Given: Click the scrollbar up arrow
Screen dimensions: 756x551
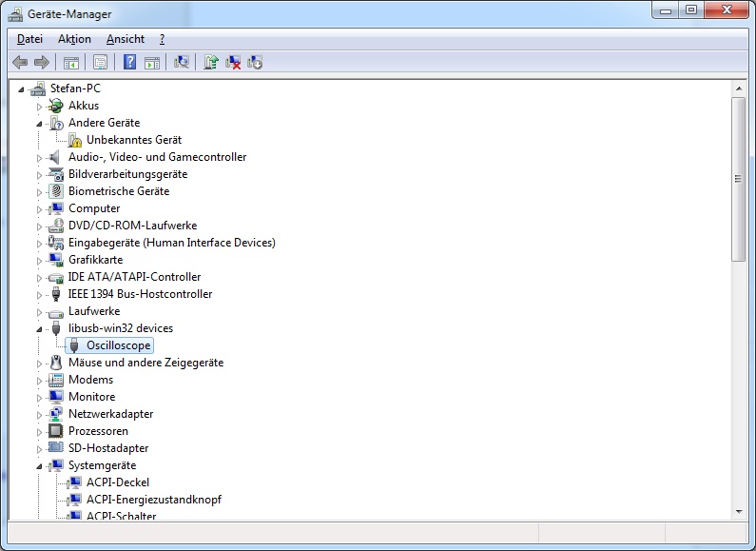Looking at the screenshot, I should click(x=739, y=89).
